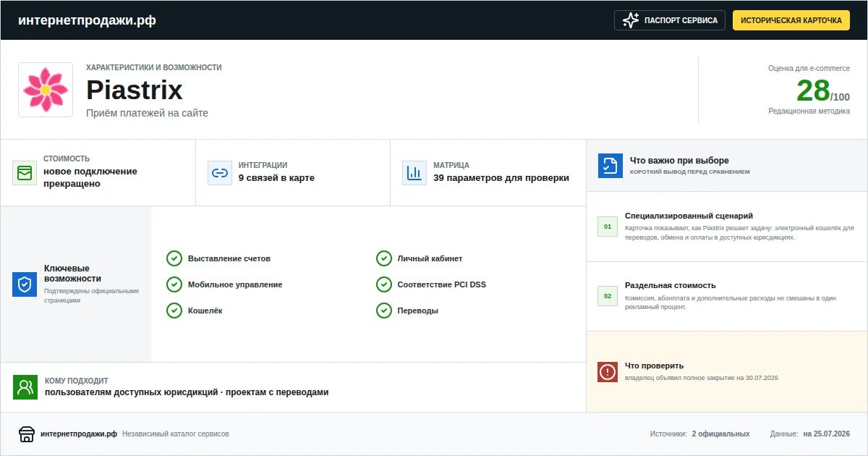Click the Что проверить heading
Screen dimensions: 868x456
tap(654, 366)
